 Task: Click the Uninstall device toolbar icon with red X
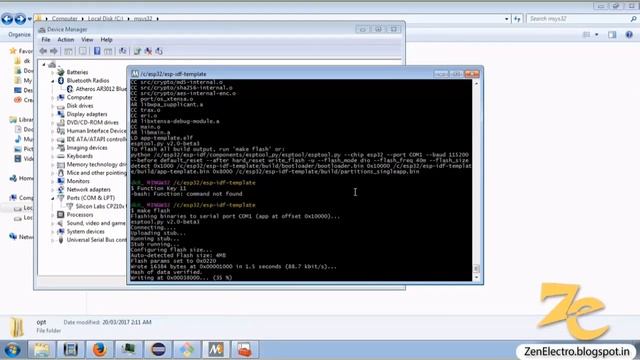[148, 51]
